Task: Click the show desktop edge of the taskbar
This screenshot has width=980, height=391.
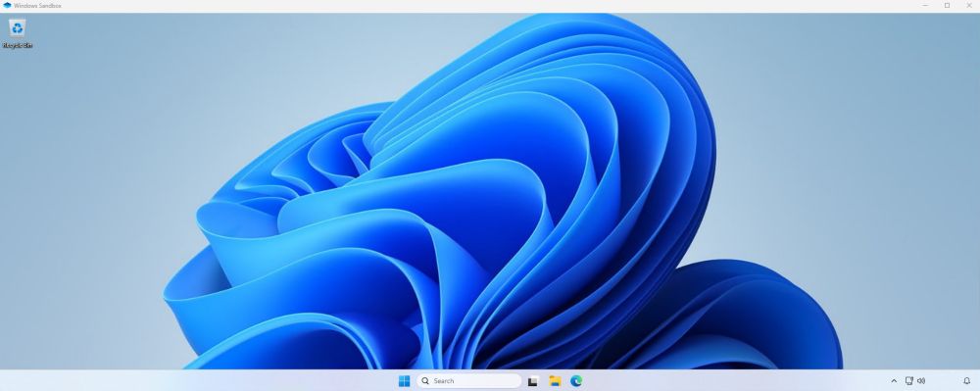Action: coord(978,381)
